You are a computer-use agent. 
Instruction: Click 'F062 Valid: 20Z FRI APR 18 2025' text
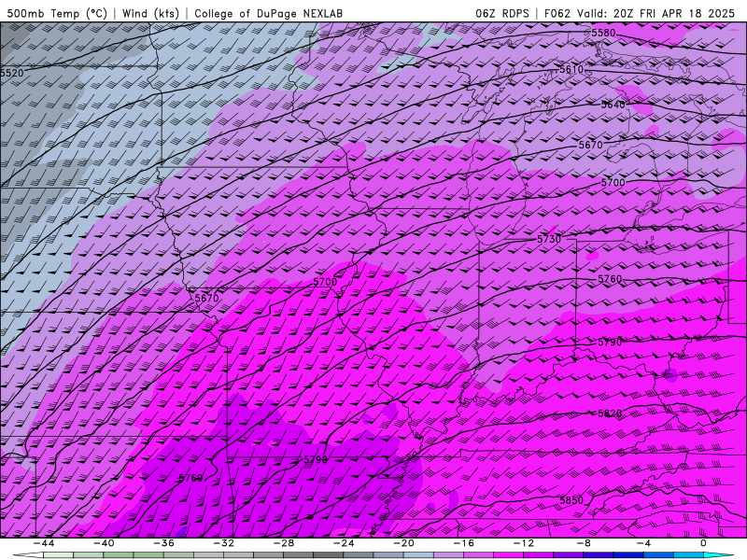640,13
